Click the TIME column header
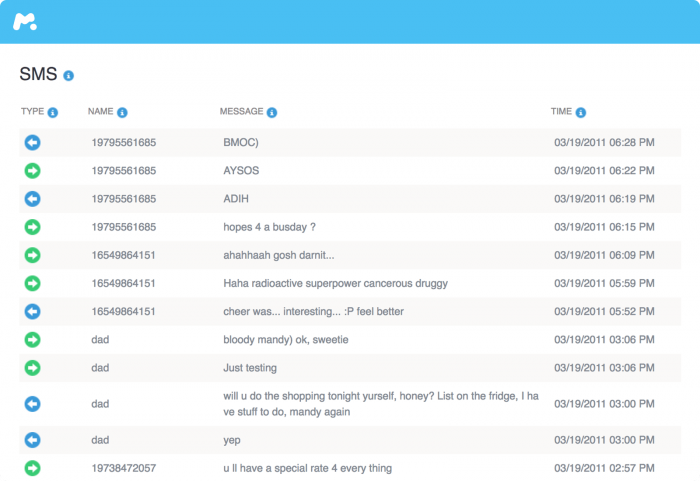The height and width of the screenshot is (481, 700). [561, 111]
